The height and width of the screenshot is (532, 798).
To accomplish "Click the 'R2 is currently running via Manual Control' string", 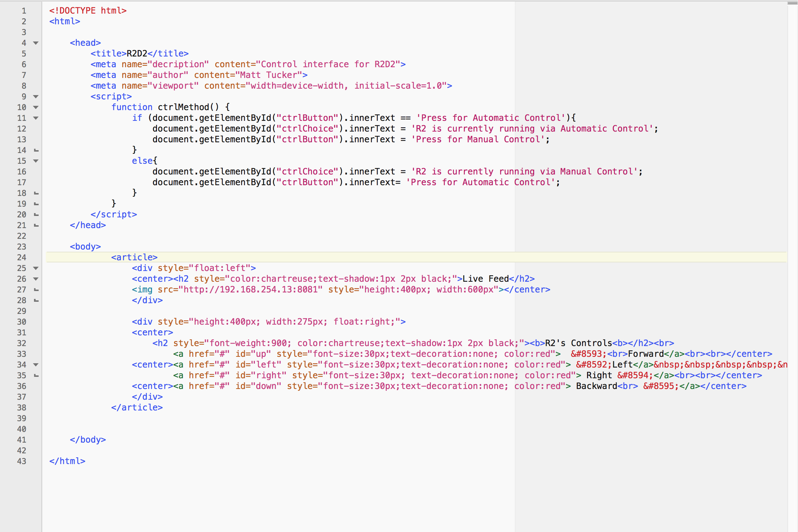I will click(x=525, y=172).
